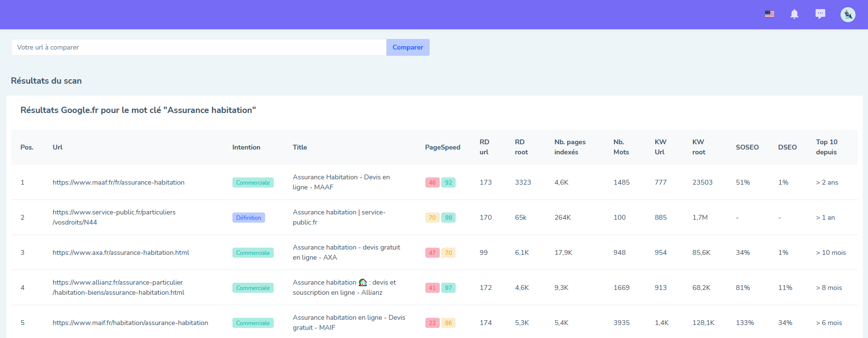Click the Intention column header

(246, 147)
